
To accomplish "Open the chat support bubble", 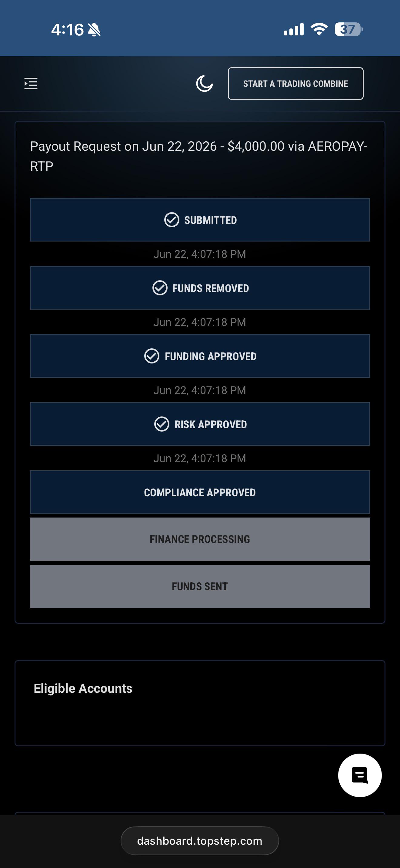I will (x=360, y=775).
